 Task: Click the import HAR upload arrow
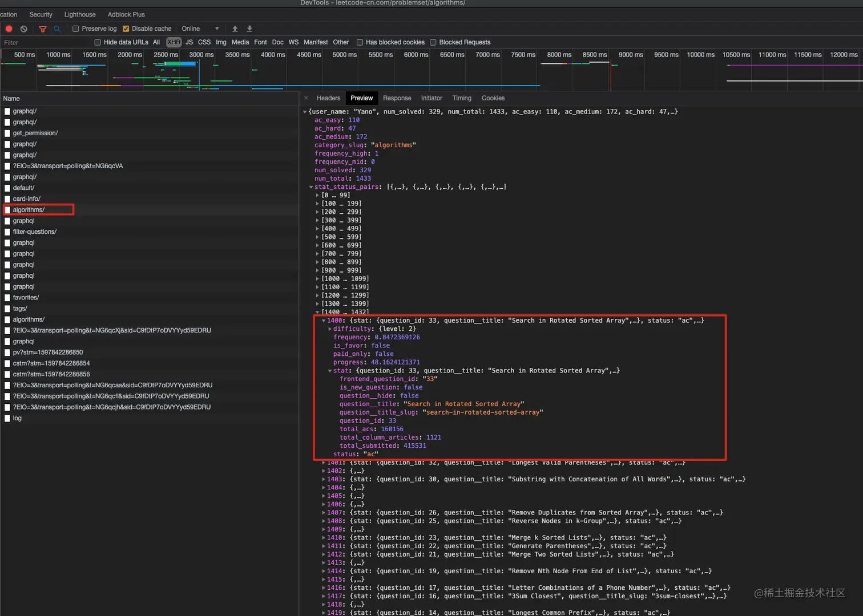pyautogui.click(x=235, y=29)
